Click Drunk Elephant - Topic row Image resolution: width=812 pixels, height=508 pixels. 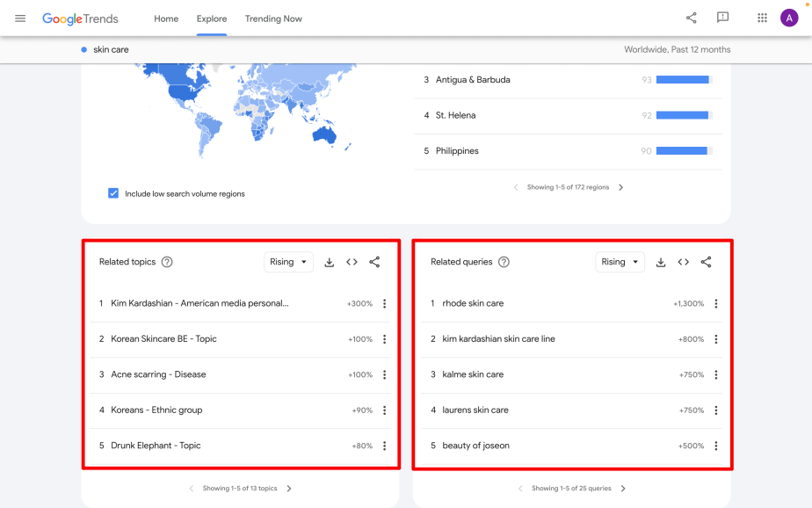(241, 446)
